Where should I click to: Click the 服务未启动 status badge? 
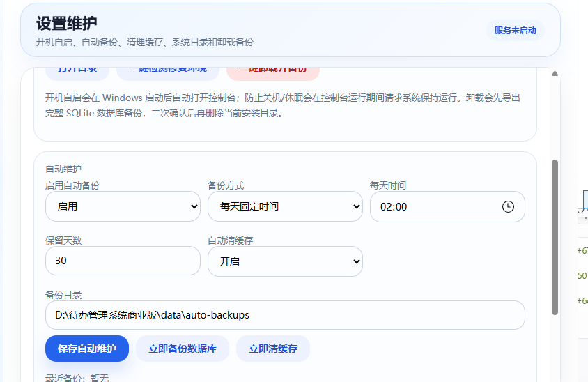click(516, 31)
